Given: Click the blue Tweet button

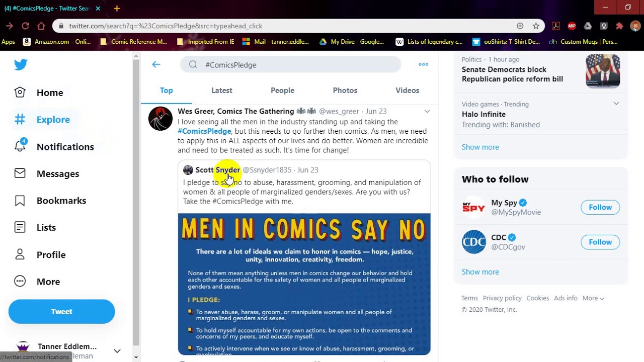Looking at the screenshot, I should (x=61, y=312).
